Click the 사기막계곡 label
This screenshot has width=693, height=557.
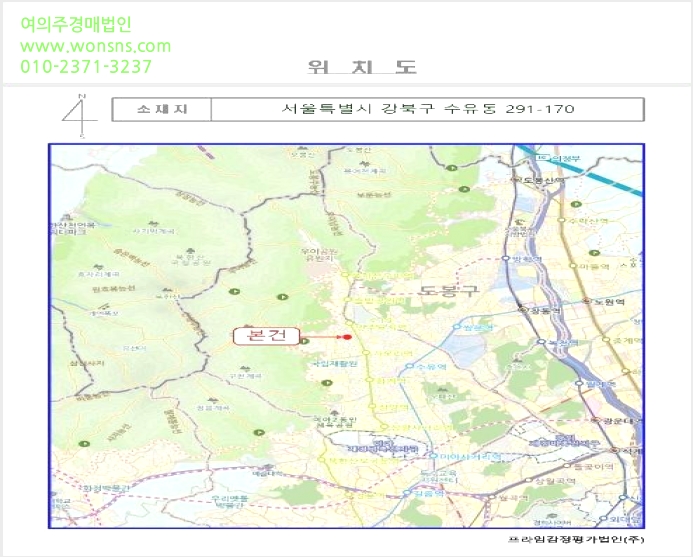154,231
